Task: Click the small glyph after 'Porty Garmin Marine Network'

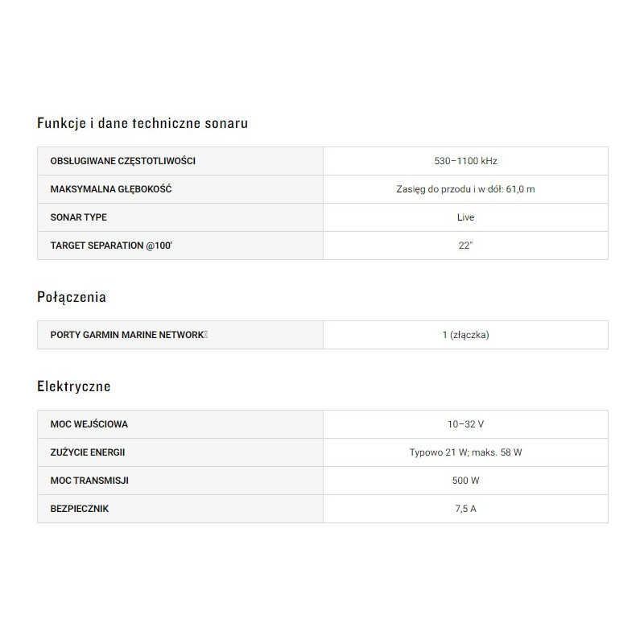Action: pyautogui.click(x=206, y=335)
